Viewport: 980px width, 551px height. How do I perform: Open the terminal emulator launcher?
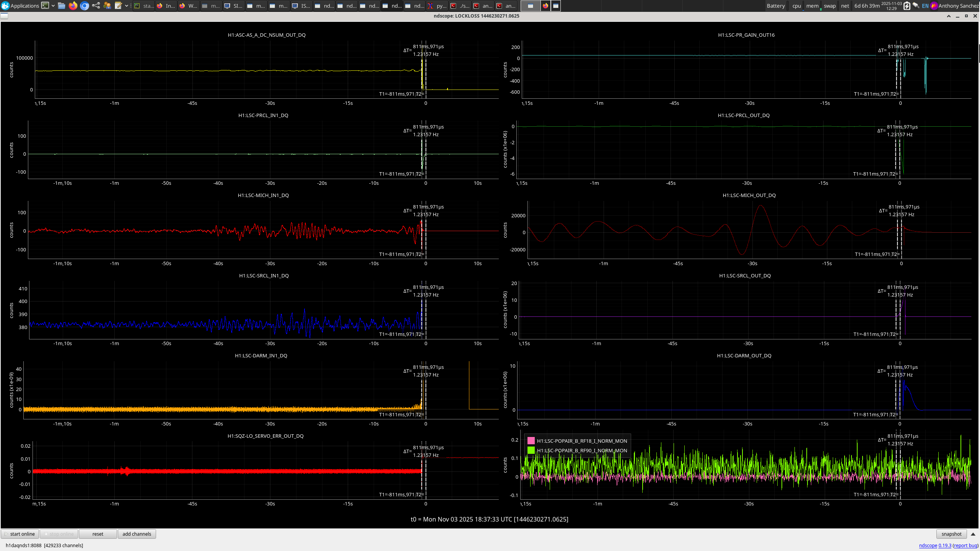tap(45, 5)
